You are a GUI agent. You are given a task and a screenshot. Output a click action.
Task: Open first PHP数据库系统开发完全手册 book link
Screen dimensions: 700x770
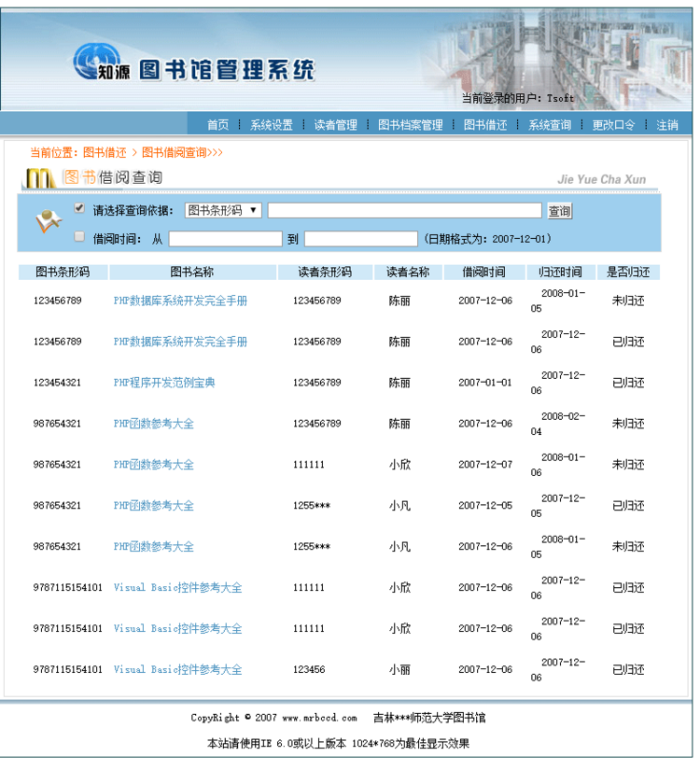(x=180, y=301)
